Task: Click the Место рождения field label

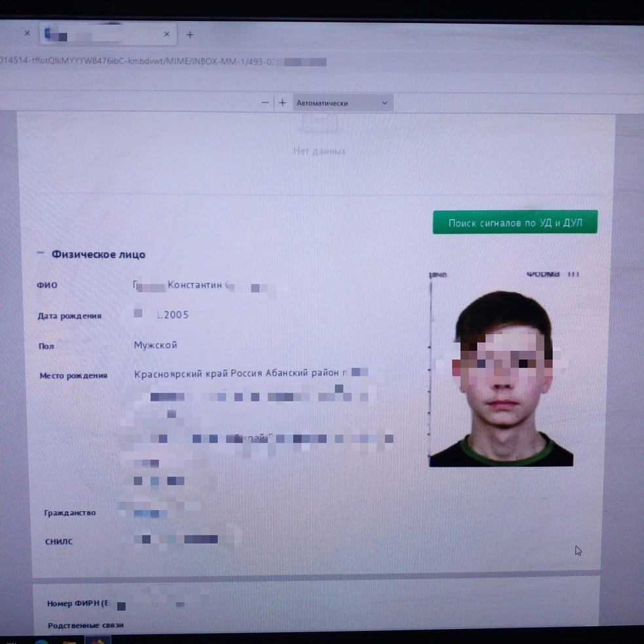Action: point(73,376)
